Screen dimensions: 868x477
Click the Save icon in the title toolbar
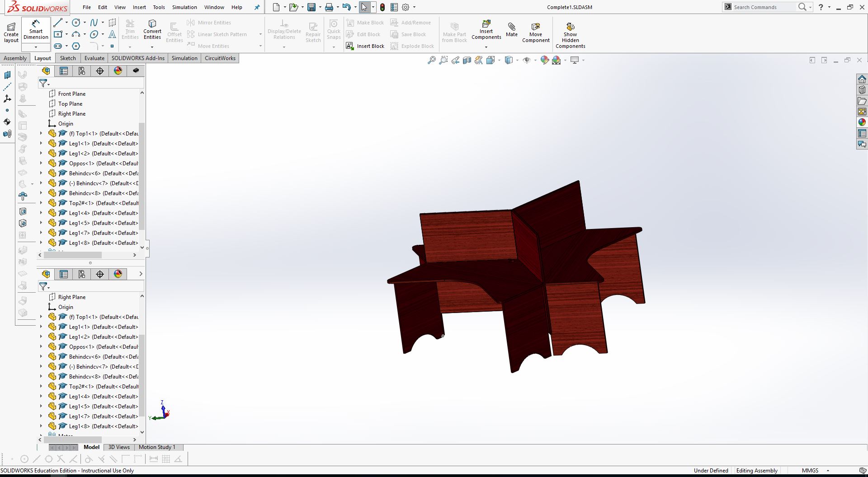click(x=311, y=7)
